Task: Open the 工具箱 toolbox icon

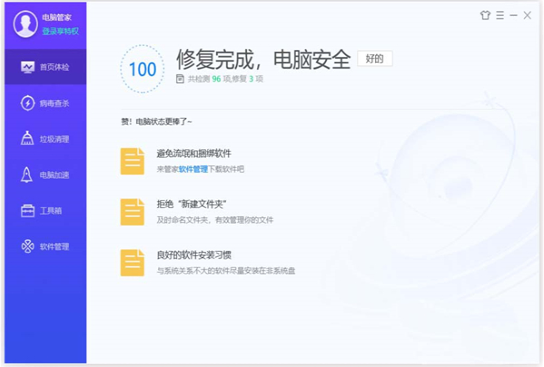Action: pos(27,211)
